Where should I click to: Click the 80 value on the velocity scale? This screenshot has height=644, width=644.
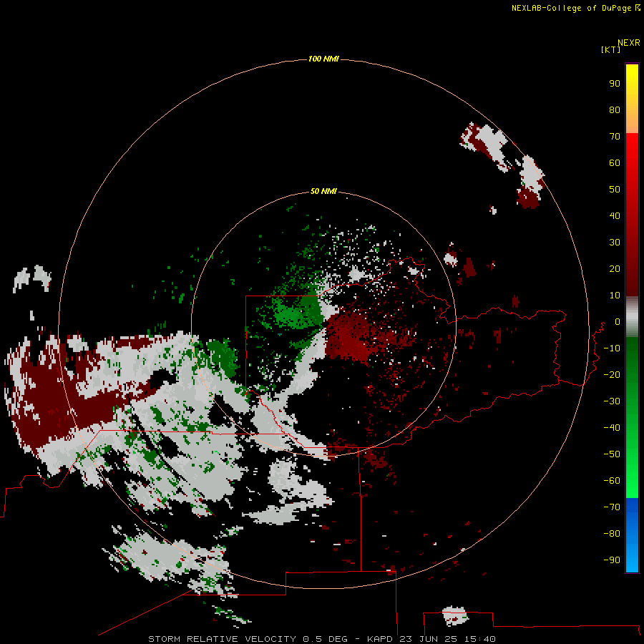point(615,110)
